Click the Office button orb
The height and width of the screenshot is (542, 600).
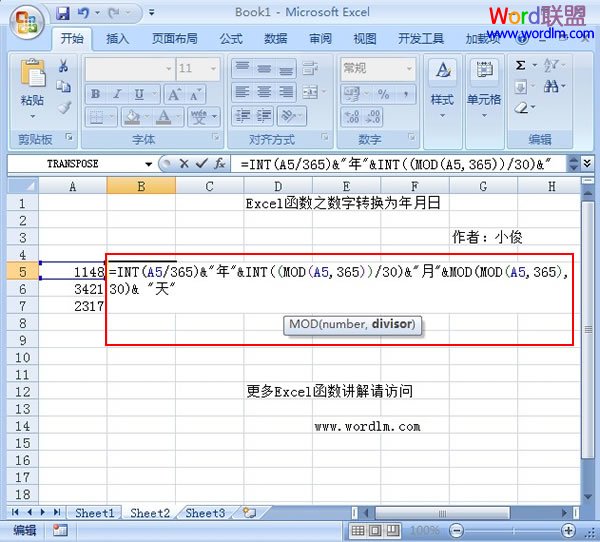coord(27,22)
